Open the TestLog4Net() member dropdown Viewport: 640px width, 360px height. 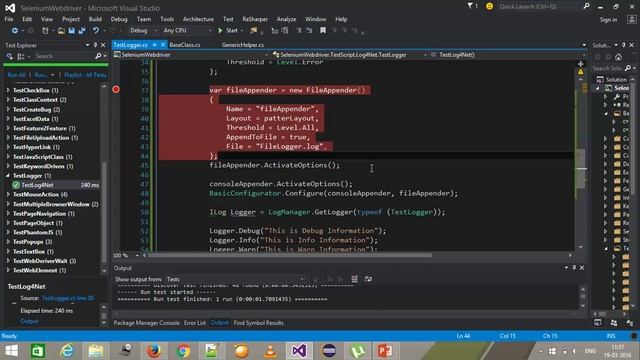pyautogui.click(x=508, y=55)
